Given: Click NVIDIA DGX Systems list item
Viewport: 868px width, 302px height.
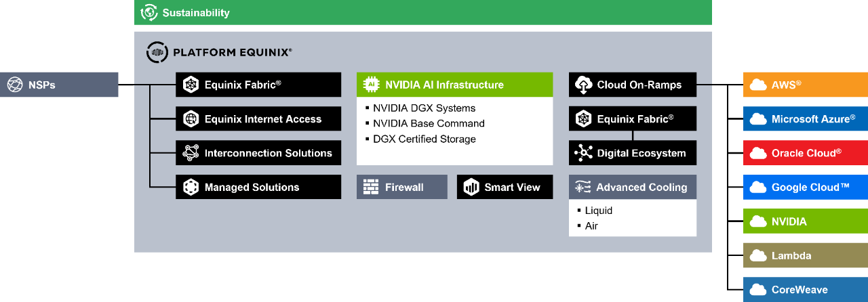Looking at the screenshot, I should click(x=424, y=108).
